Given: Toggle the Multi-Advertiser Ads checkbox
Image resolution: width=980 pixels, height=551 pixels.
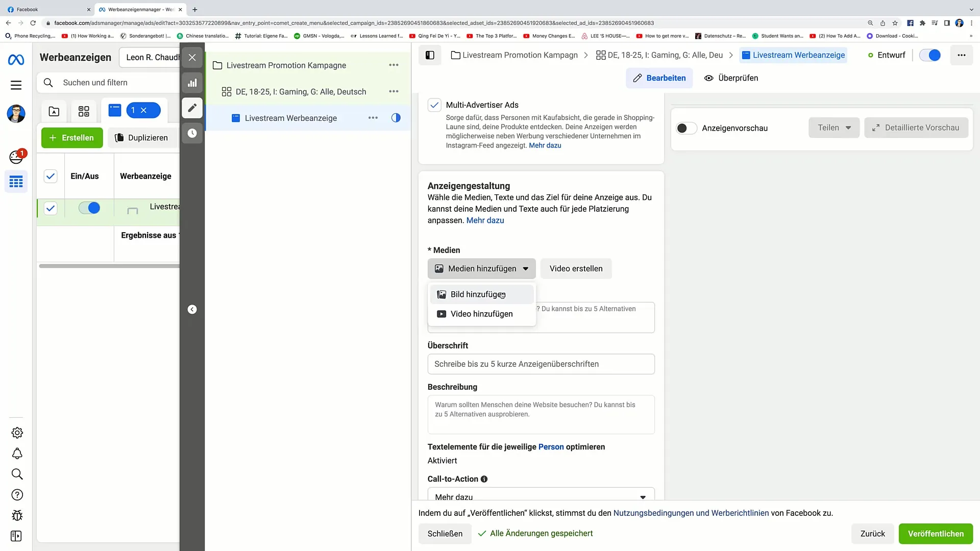Looking at the screenshot, I should pos(435,105).
